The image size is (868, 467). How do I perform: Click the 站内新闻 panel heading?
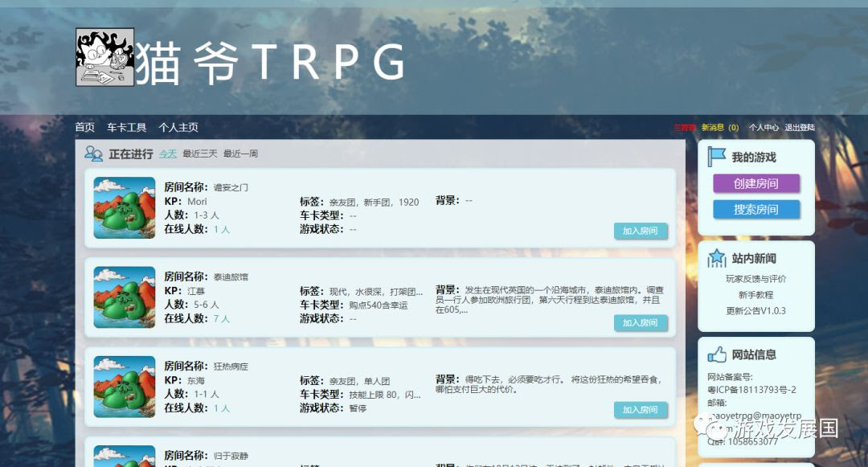pos(754,258)
